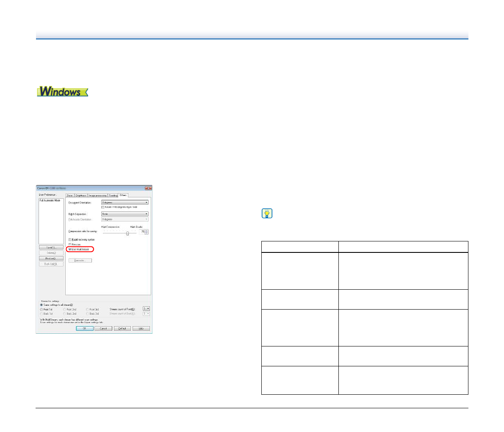504x432 pixels.
Task: Select the Front 1st stream option
Action: [42, 310]
